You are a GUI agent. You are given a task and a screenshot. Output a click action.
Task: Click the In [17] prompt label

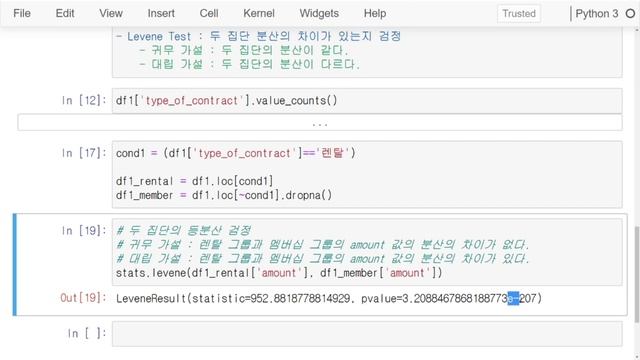coord(84,153)
